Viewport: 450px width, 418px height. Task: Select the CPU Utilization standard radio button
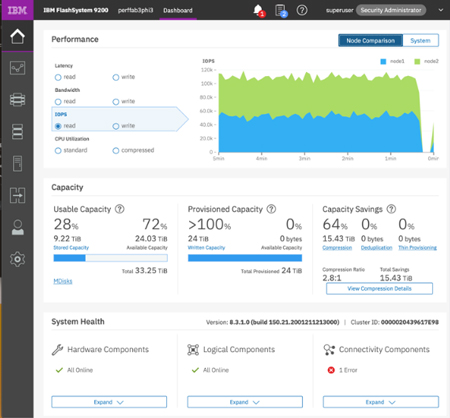[58, 151]
